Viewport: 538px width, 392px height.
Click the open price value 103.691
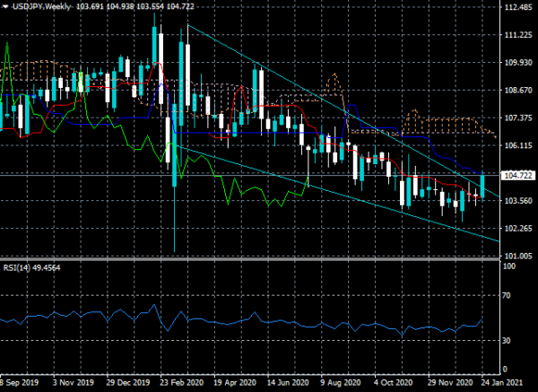pos(90,6)
